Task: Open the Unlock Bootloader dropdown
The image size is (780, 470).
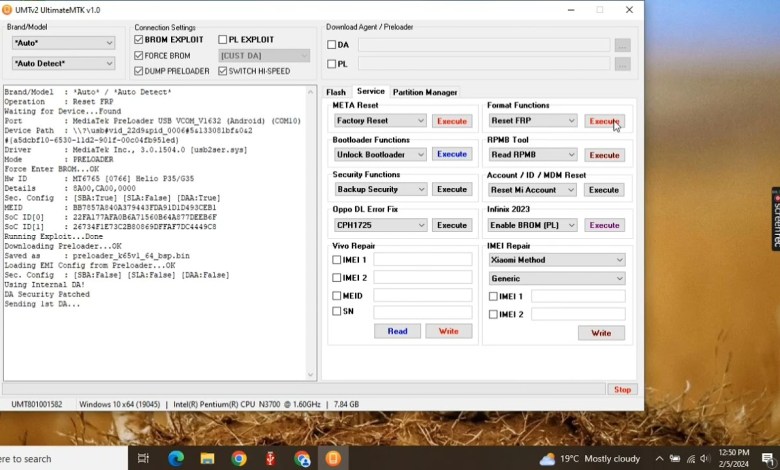Action: pos(380,155)
